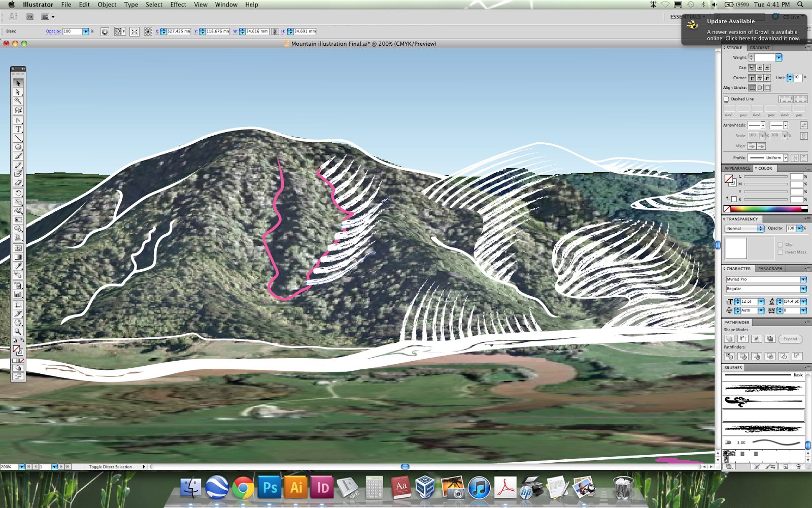Click the CMYK color spectrum bar

[x=765, y=209]
